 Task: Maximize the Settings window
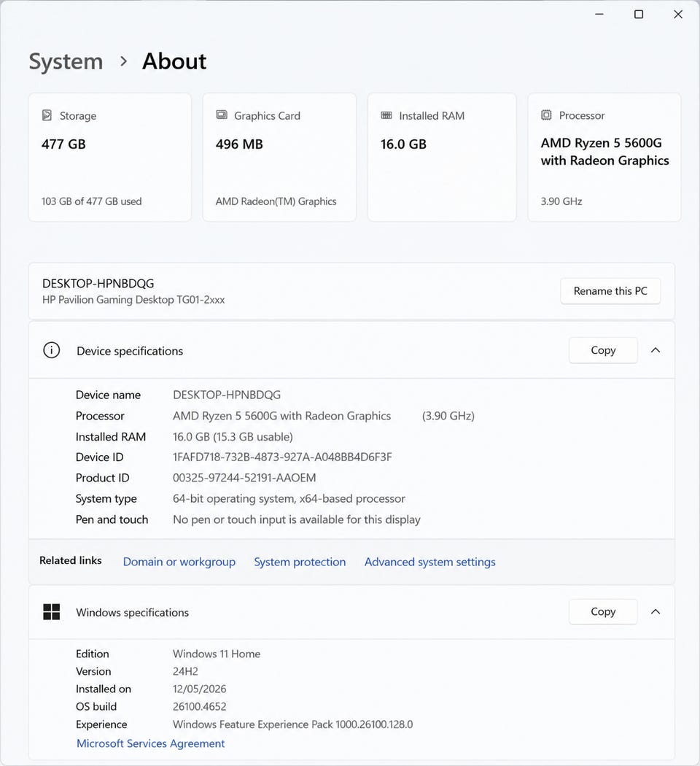click(x=639, y=14)
